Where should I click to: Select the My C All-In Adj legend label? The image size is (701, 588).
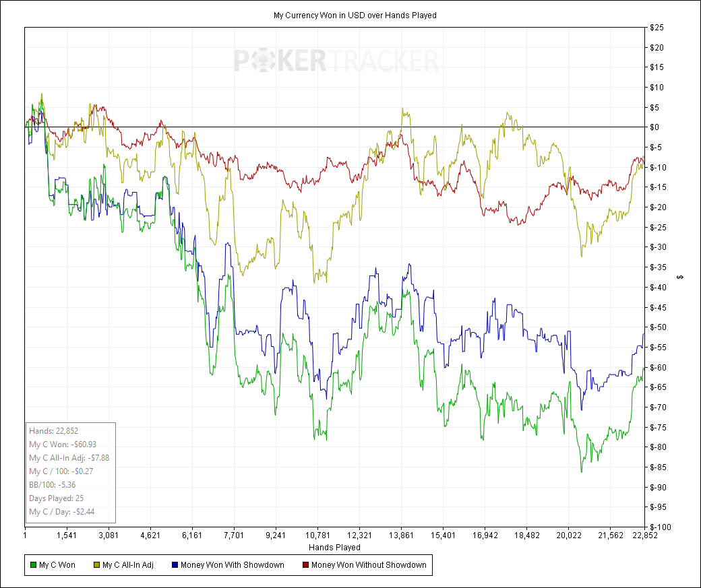(128, 565)
